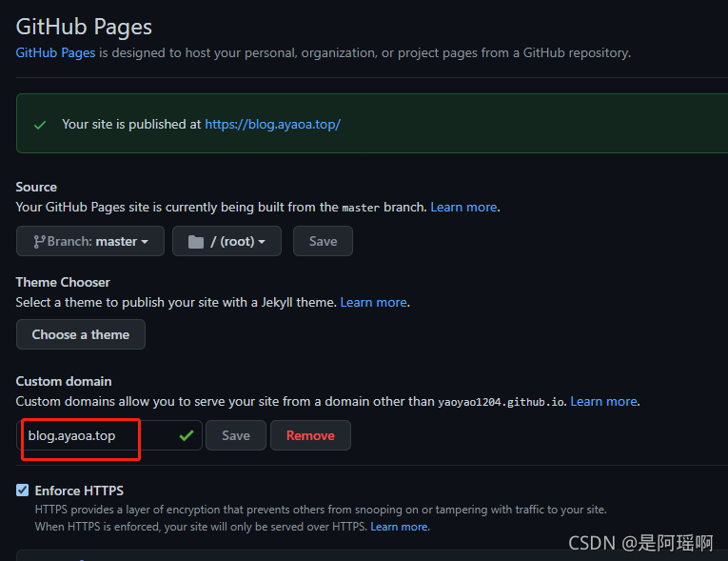This screenshot has height=561, width=728.
Task: Click the green checkmark in domain field
Action: pos(187,435)
